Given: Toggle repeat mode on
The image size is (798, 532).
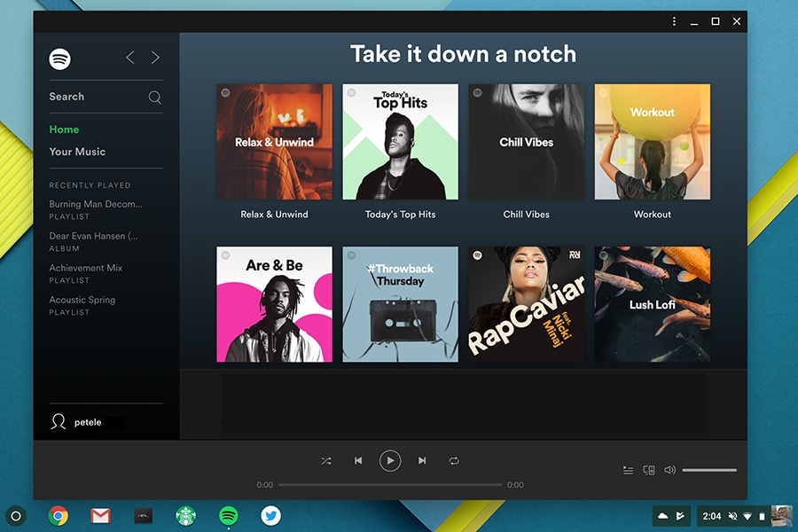Looking at the screenshot, I should (x=454, y=460).
